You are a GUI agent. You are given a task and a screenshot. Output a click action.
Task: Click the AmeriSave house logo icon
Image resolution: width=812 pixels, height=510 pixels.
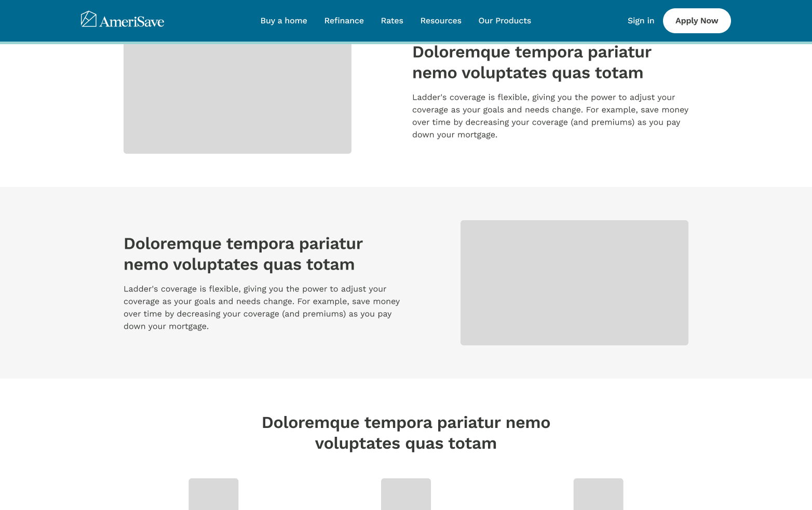point(88,19)
